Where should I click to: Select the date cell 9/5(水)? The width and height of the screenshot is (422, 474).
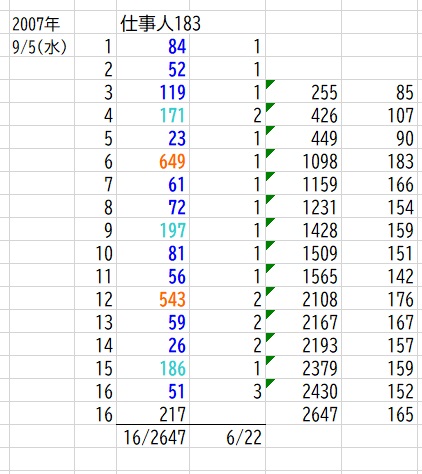[x=39, y=47]
